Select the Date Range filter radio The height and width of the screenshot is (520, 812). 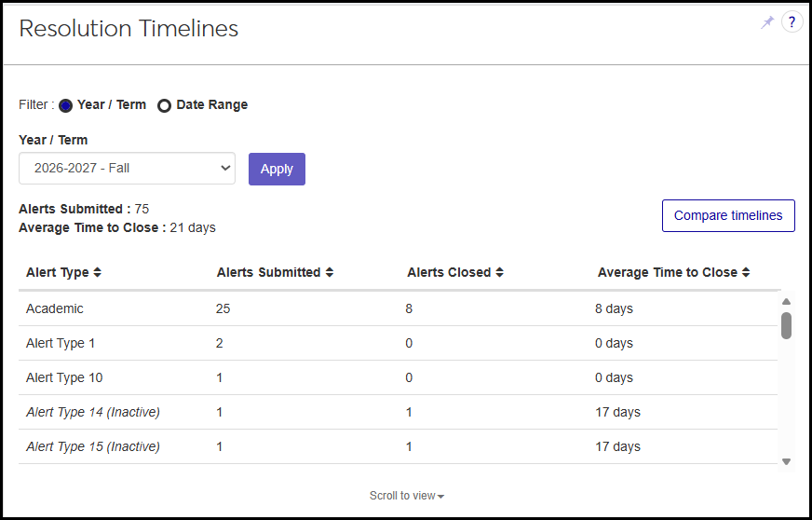(164, 105)
